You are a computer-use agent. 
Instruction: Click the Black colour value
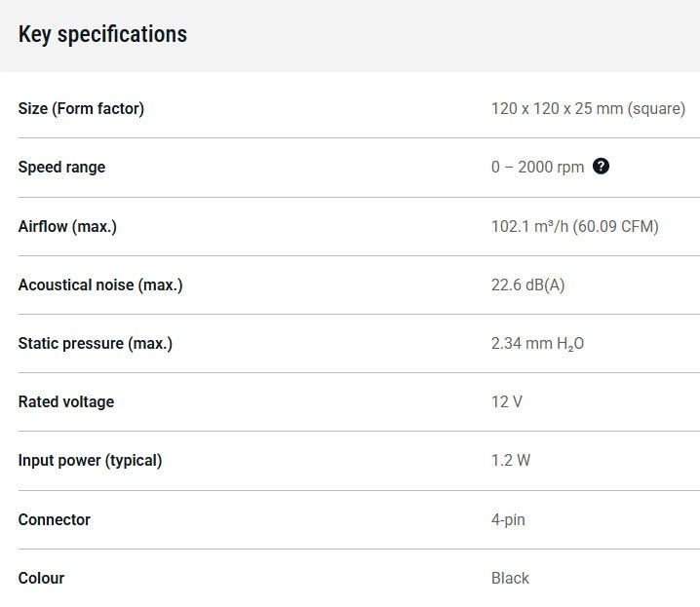[x=510, y=578]
